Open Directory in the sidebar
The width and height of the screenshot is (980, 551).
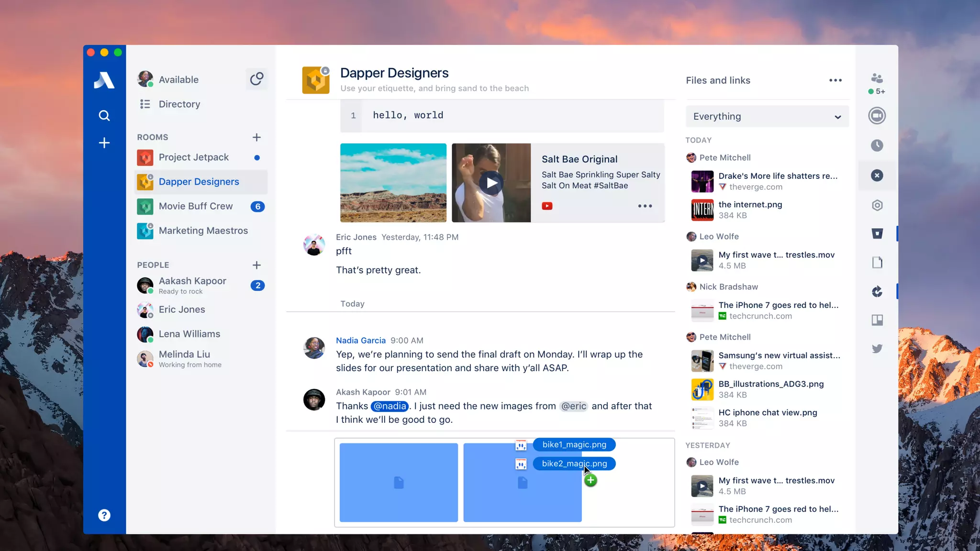point(179,104)
